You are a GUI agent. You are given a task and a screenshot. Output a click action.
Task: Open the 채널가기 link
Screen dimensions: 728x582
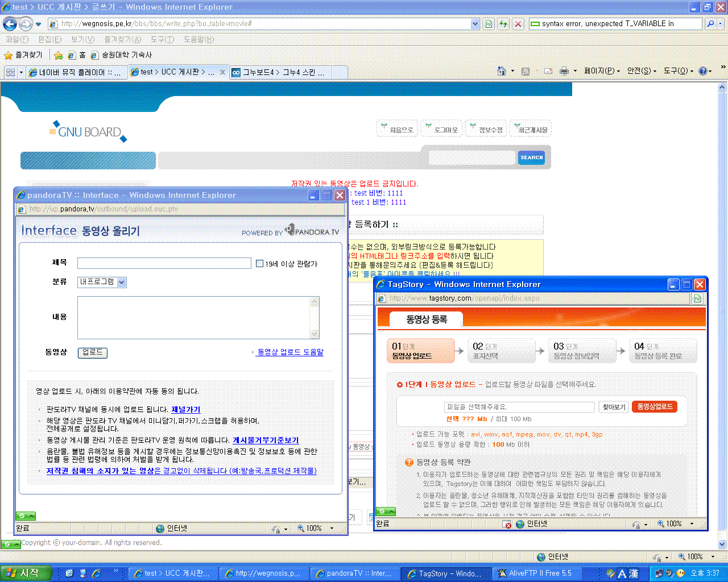click(x=186, y=410)
